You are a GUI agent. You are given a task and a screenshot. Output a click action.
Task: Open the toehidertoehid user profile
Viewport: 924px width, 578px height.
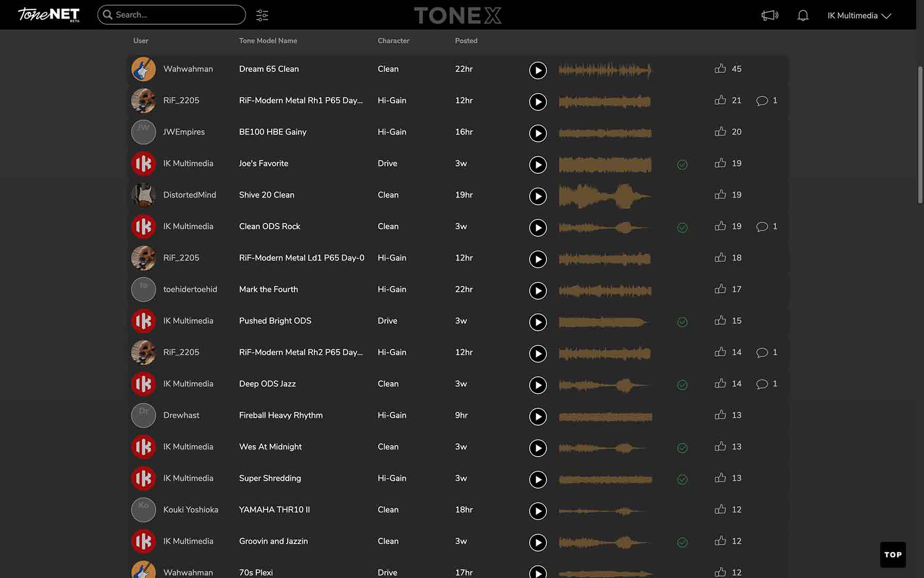(x=190, y=290)
